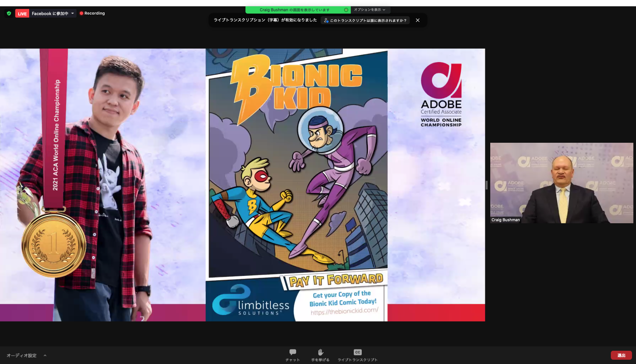Click the recording dot on the green sharing banner
The height and width of the screenshot is (364, 636).
tap(346, 10)
